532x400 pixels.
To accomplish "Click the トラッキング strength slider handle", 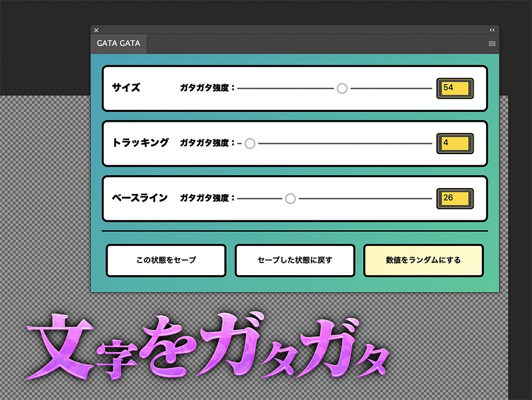I will coord(250,143).
